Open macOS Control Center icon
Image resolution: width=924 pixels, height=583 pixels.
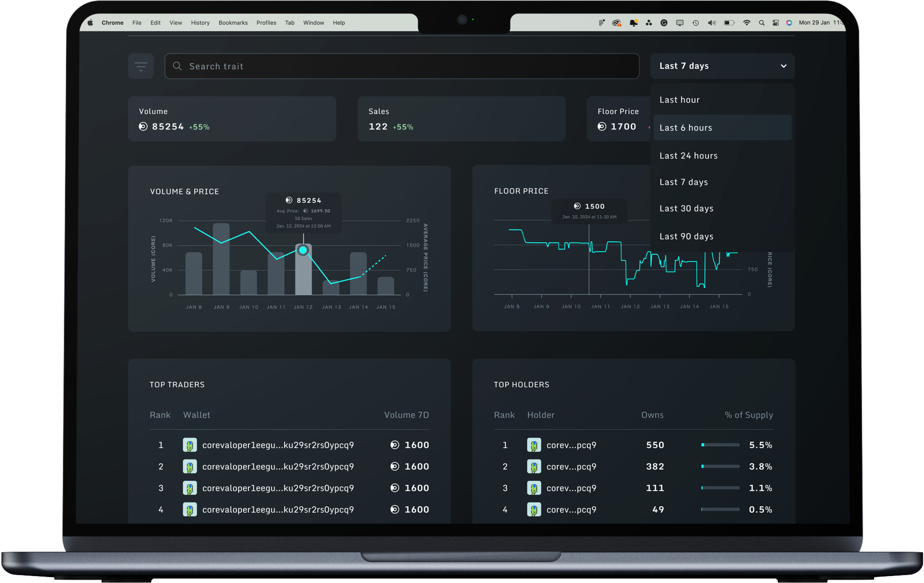(x=776, y=23)
